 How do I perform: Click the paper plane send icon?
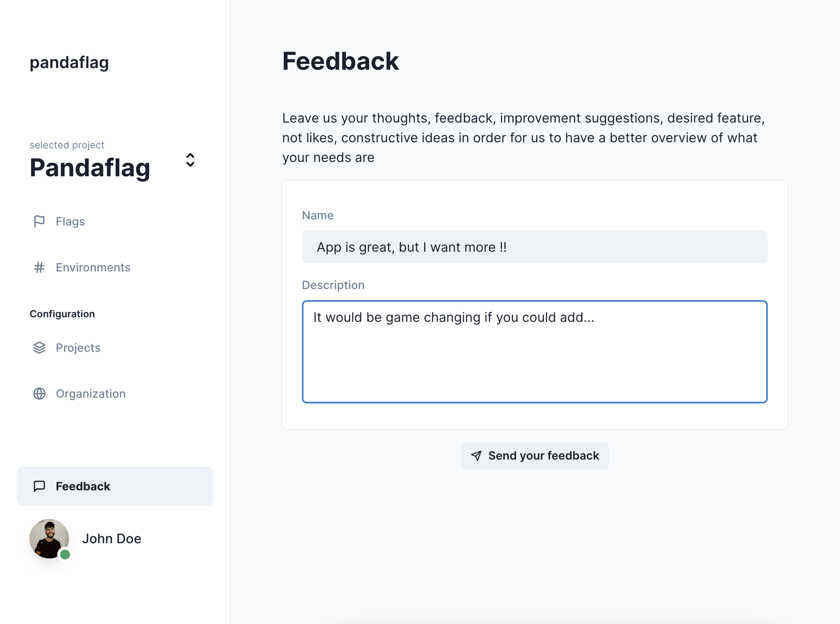(476, 455)
